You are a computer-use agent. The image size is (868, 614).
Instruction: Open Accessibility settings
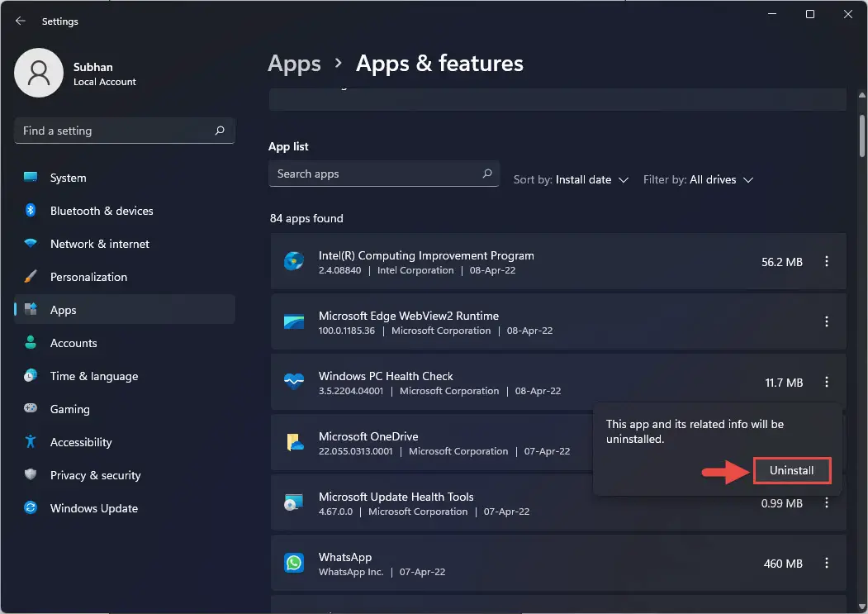(x=125, y=441)
